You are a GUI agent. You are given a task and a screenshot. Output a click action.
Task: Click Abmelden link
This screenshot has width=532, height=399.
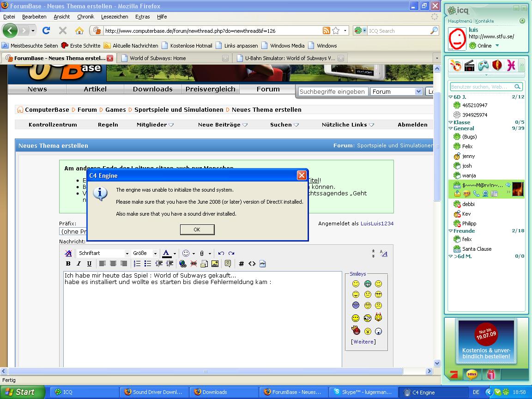412,125
